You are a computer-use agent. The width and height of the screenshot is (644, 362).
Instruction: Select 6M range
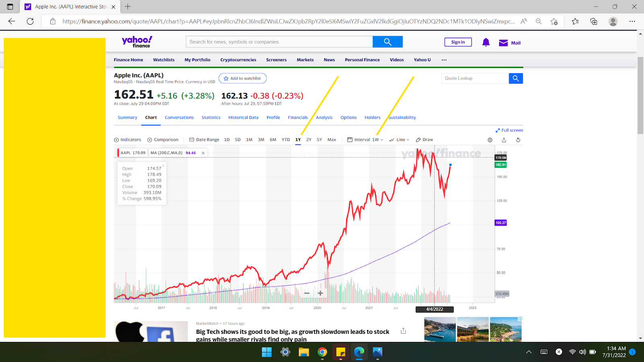pos(273,140)
